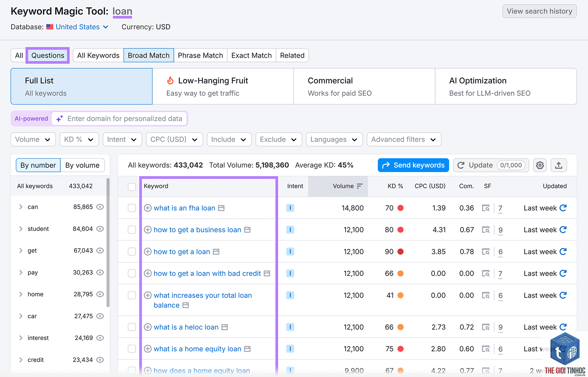Refresh the 'what is an fha loan' row
The height and width of the screenshot is (377, 588).
563,208
